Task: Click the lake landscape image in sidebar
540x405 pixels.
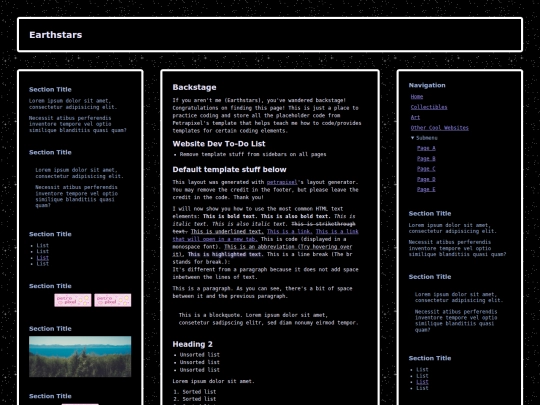Action: [x=80, y=356]
